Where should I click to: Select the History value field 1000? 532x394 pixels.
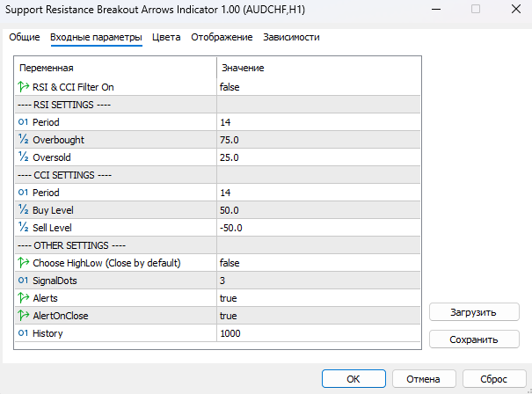tap(318, 333)
